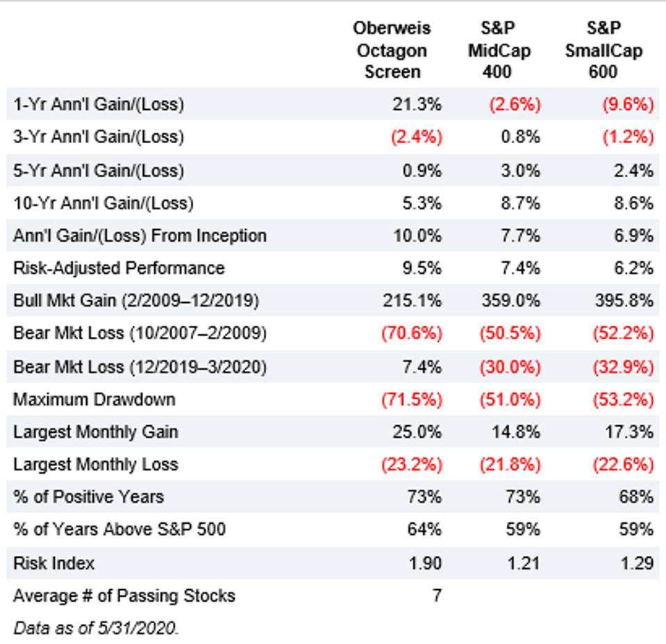Click Bear Mkt Loss (12/2019–3/2020) label
This screenshot has width=666, height=644.
(140, 366)
